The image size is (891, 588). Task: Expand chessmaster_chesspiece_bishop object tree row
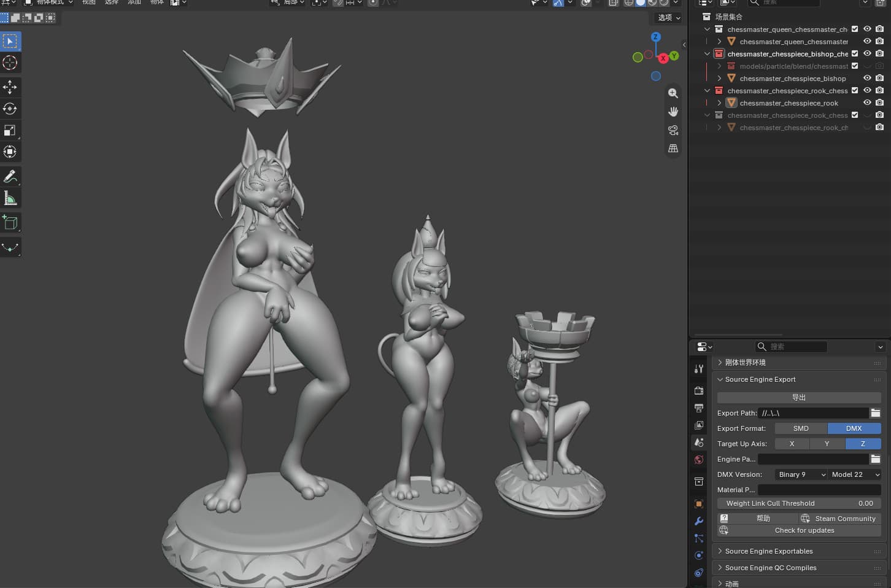[x=719, y=78]
